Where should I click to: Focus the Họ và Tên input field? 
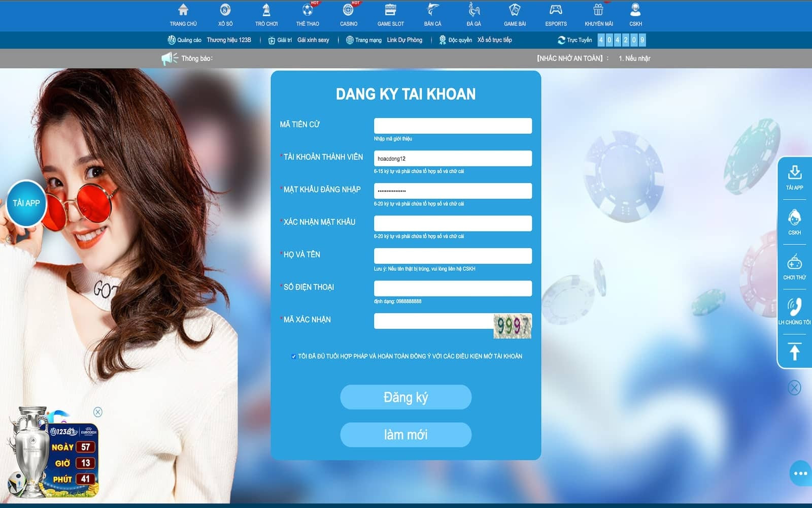453,256
